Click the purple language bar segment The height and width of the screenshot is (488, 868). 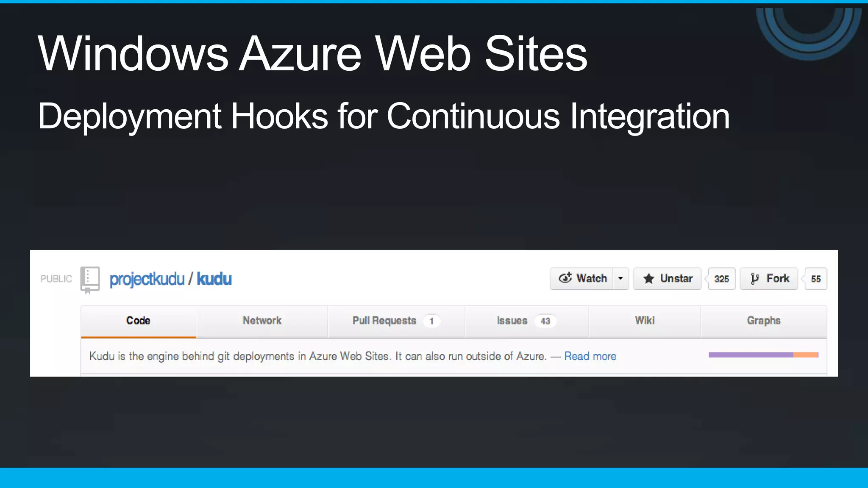pyautogui.click(x=751, y=355)
